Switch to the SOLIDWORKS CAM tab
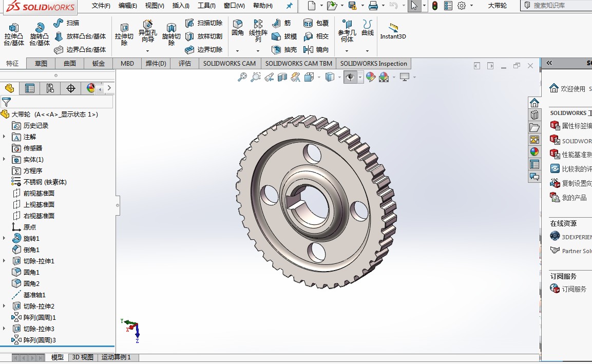 tap(230, 64)
